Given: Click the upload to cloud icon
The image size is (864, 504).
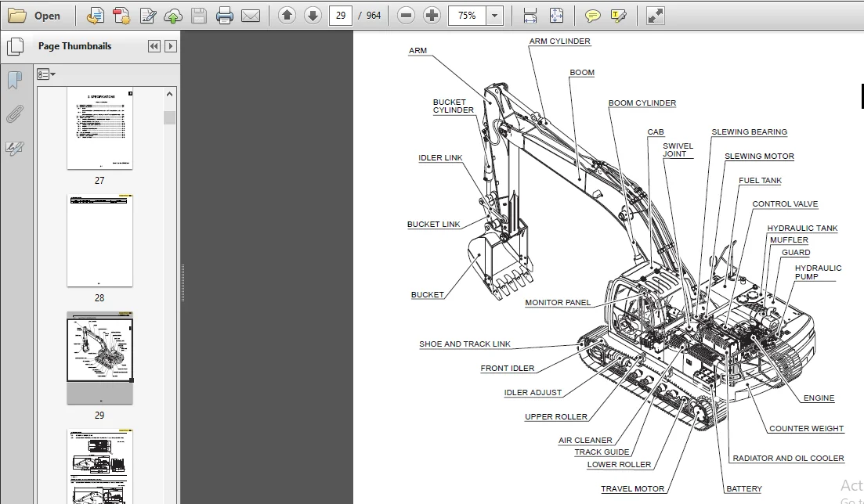Looking at the screenshot, I should click(173, 16).
